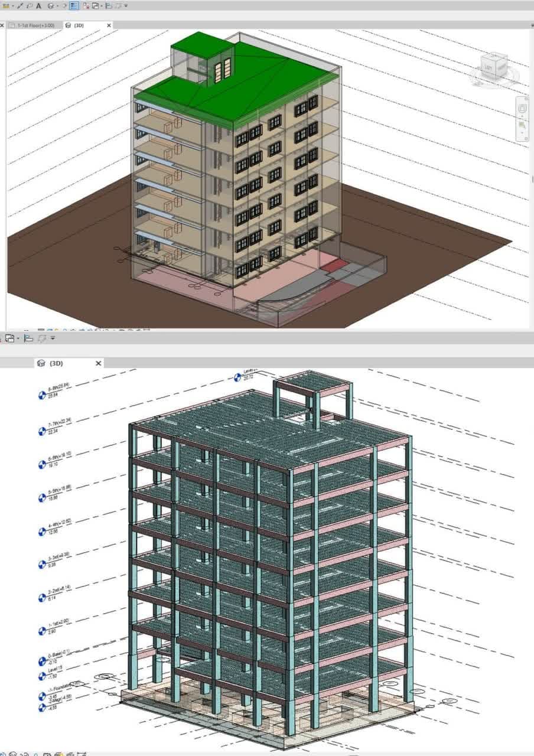
Task: Expand the lower Switch Windows dropdown arrow
Action: [18, 338]
